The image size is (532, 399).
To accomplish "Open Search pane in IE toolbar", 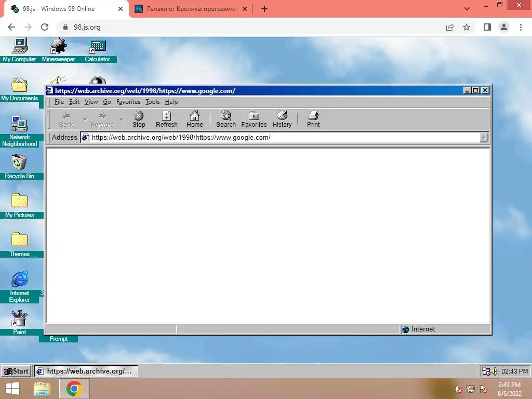I will coord(225,119).
